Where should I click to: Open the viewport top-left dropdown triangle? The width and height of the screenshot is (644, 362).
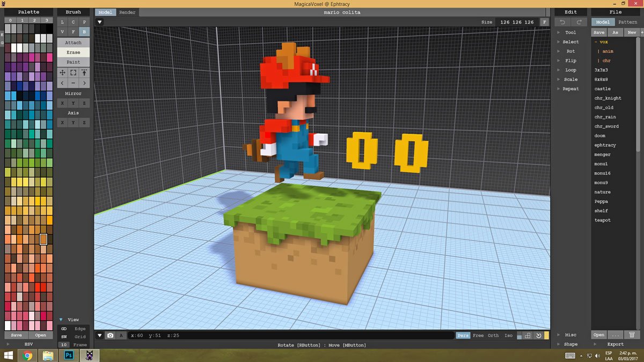(x=100, y=22)
